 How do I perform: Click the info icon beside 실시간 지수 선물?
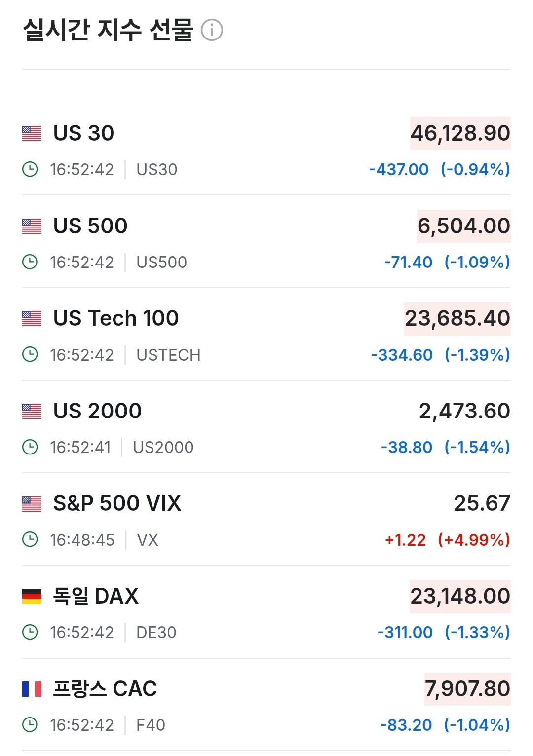click(212, 30)
